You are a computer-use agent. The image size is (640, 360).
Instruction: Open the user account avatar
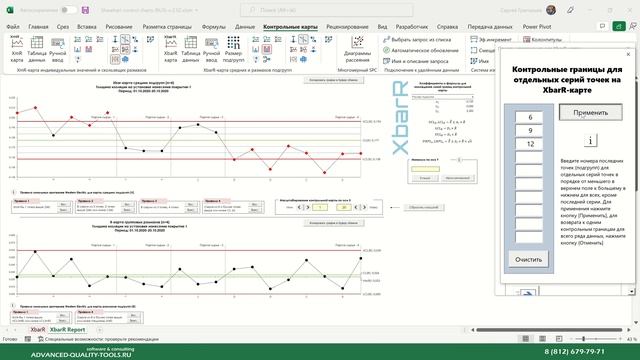pyautogui.click(x=551, y=10)
